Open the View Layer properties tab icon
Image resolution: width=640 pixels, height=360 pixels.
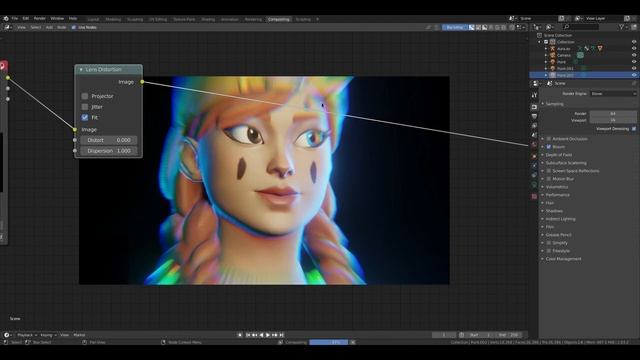coord(534,126)
